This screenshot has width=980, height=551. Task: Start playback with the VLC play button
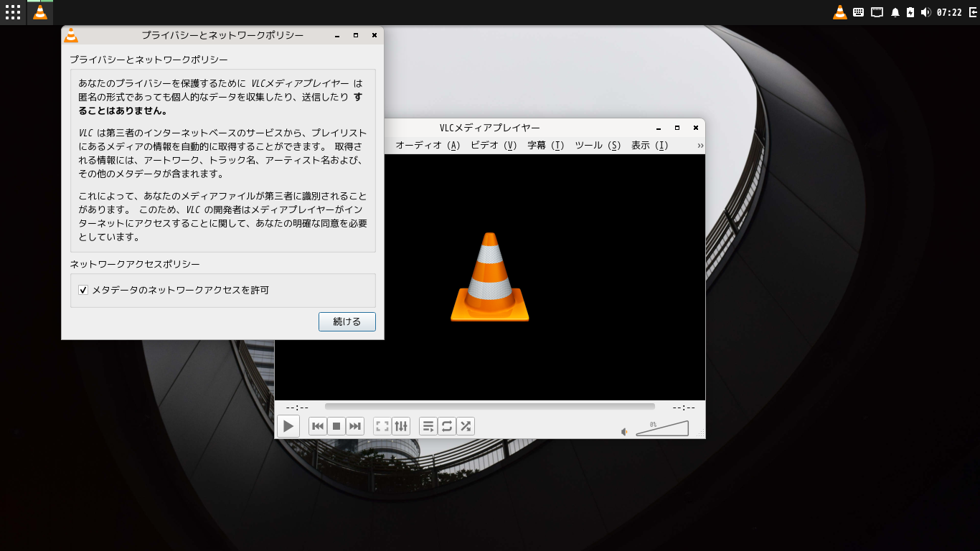(x=288, y=426)
